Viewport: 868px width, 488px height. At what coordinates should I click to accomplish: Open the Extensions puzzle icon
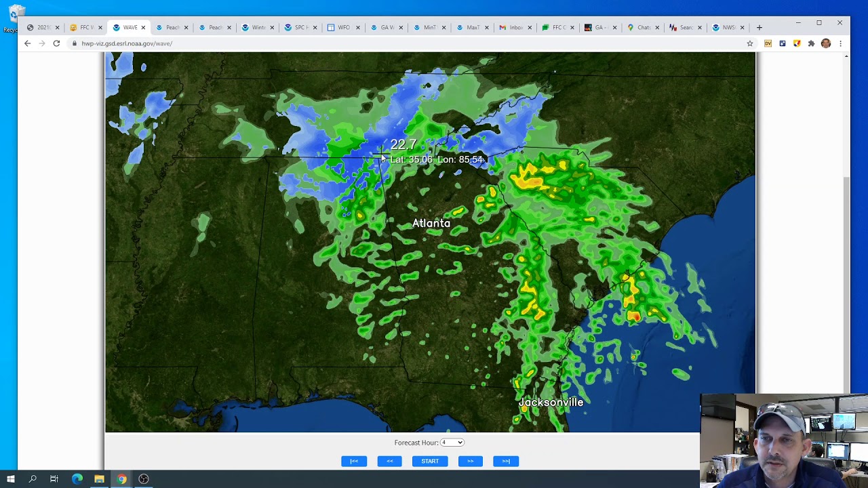811,43
